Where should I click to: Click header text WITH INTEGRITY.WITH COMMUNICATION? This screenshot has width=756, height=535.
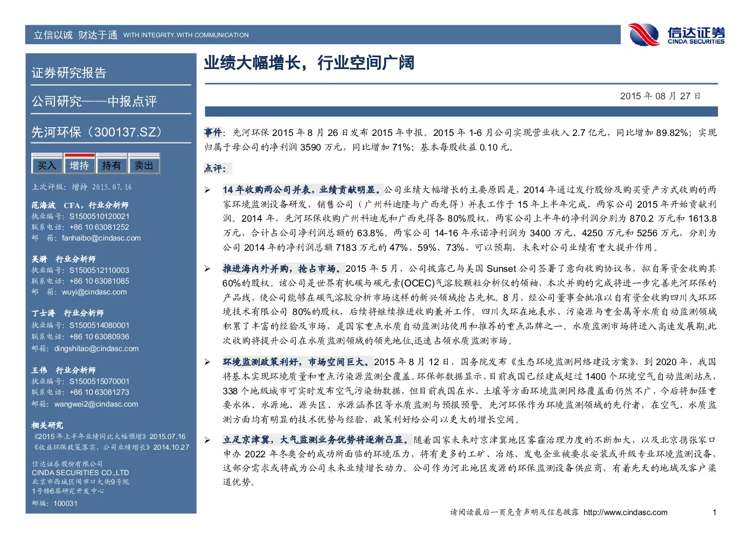(186, 35)
